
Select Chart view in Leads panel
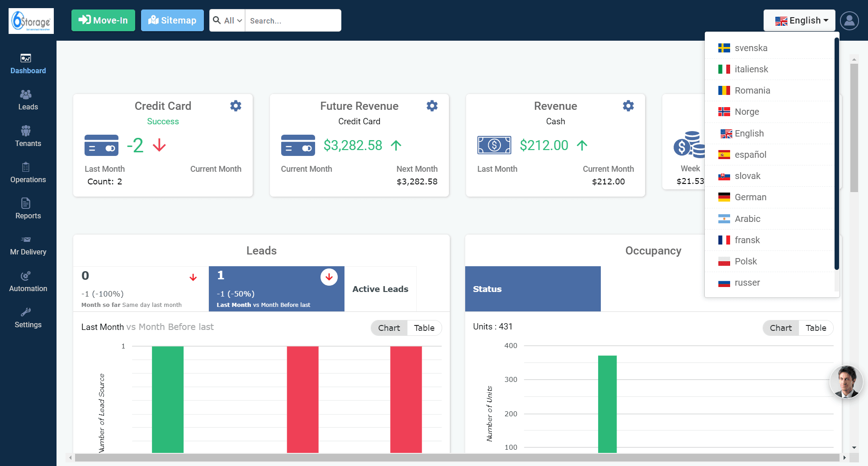[389, 328]
